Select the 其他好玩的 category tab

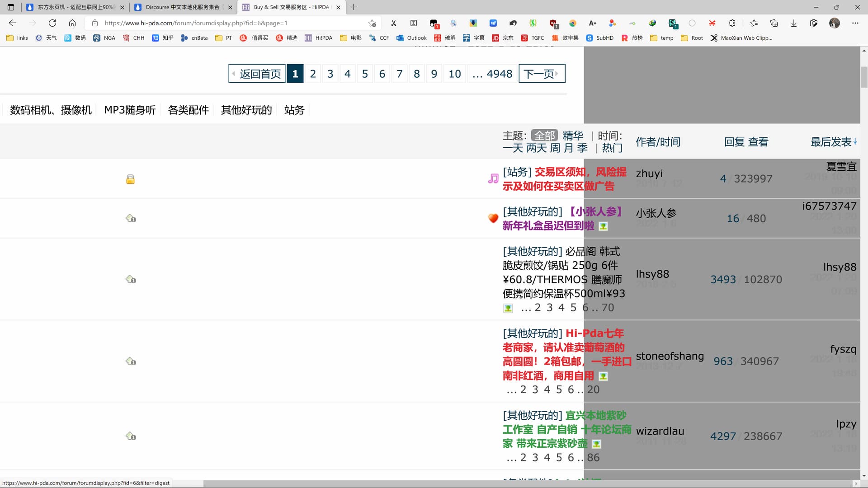[246, 110]
